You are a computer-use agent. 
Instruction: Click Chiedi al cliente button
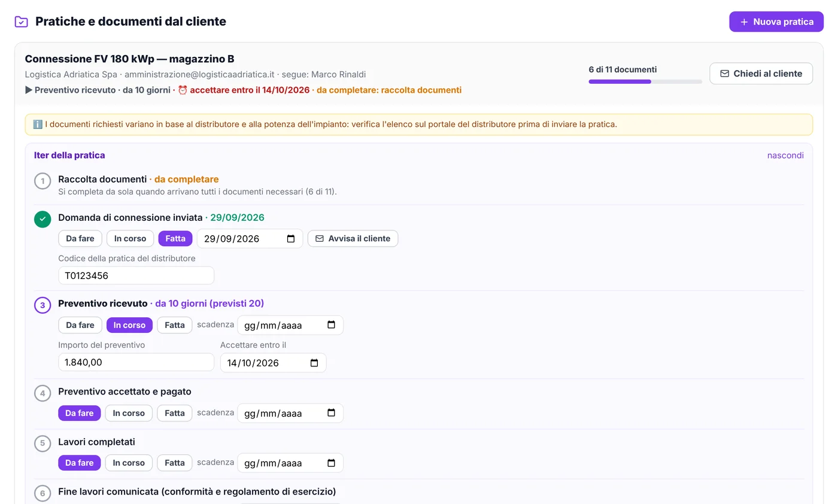click(x=761, y=74)
